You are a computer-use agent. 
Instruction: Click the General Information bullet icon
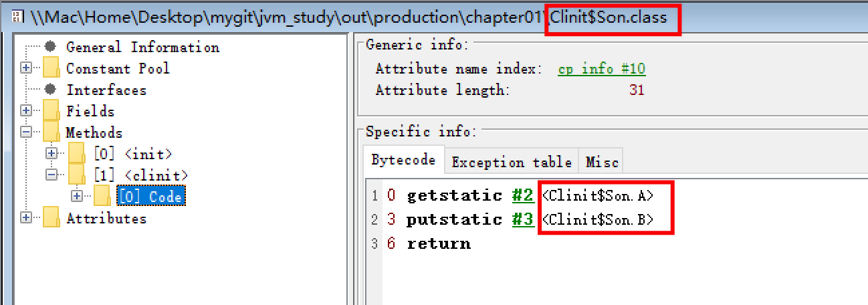tap(50, 47)
